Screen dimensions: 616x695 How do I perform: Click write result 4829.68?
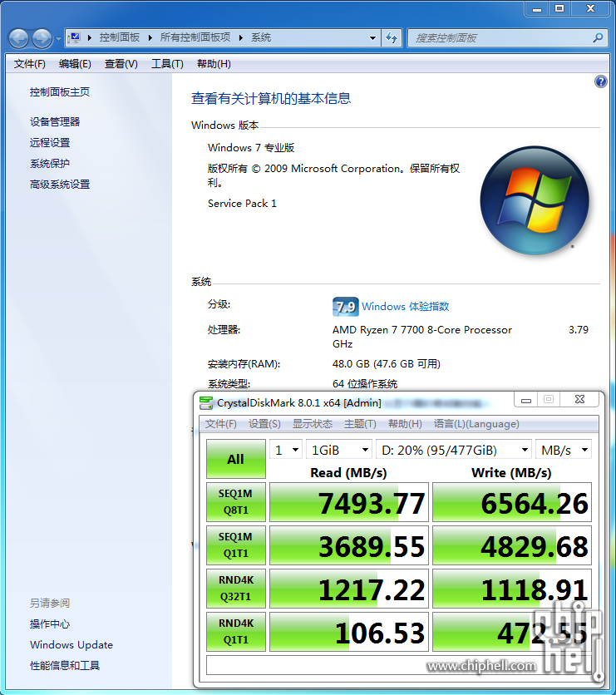[512, 545]
